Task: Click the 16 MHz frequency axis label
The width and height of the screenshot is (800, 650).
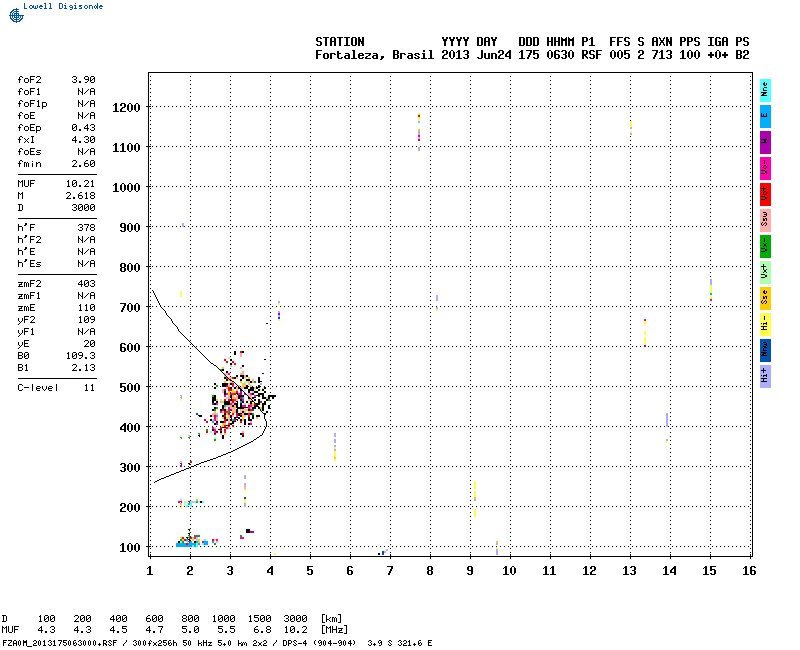Action: coord(749,571)
